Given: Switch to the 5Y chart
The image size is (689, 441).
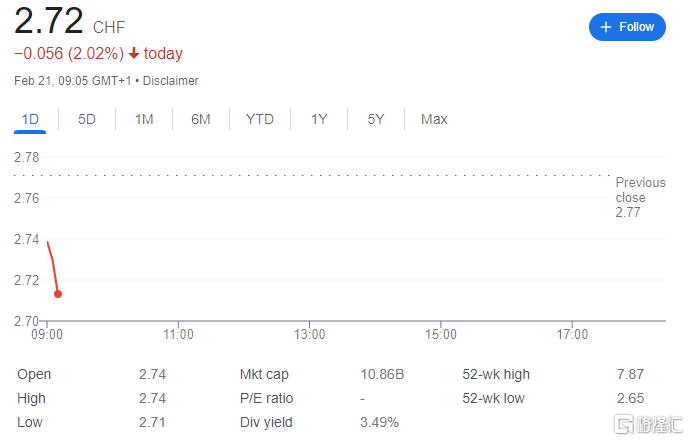Looking at the screenshot, I should (x=376, y=119).
